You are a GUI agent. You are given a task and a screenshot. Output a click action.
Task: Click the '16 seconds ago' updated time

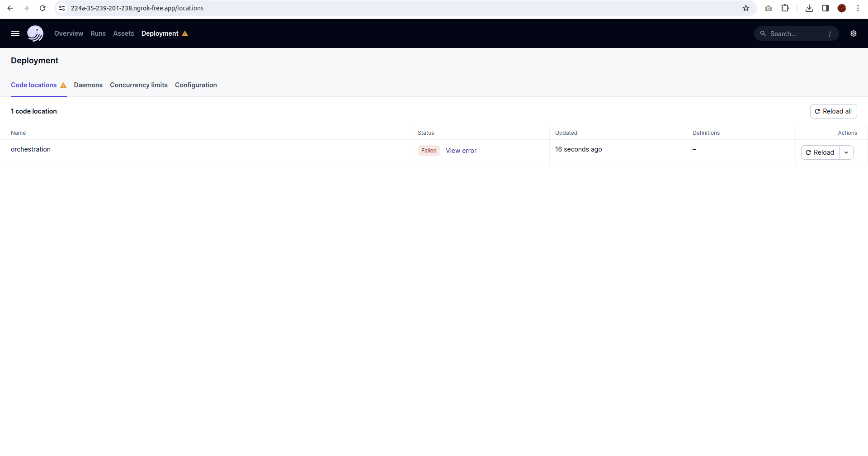click(x=579, y=149)
